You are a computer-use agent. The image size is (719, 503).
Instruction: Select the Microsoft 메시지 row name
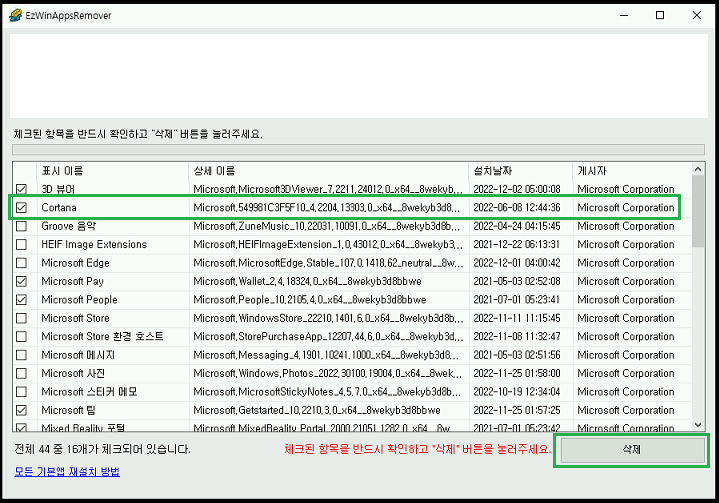(78, 355)
